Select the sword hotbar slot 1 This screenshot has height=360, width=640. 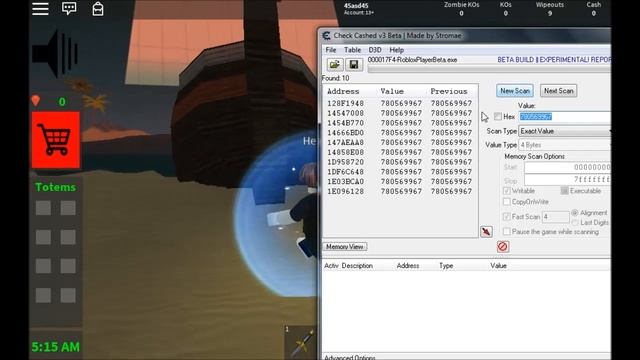pos(300,342)
